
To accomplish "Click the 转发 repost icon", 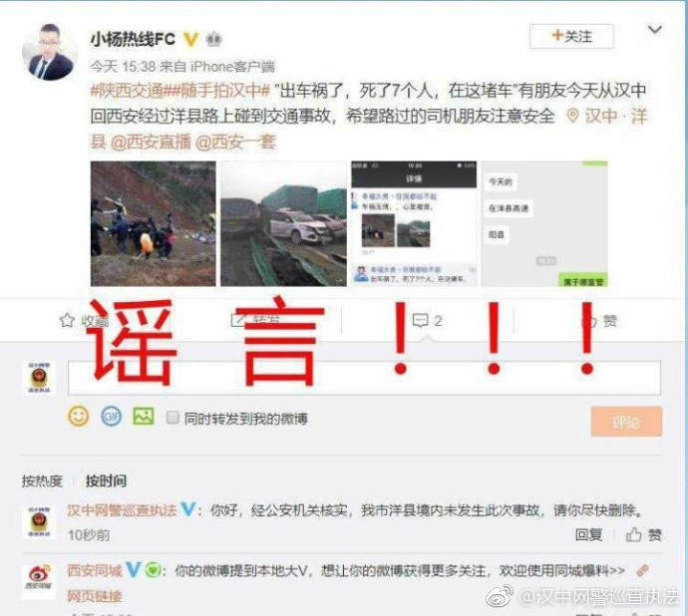I will click(238, 320).
